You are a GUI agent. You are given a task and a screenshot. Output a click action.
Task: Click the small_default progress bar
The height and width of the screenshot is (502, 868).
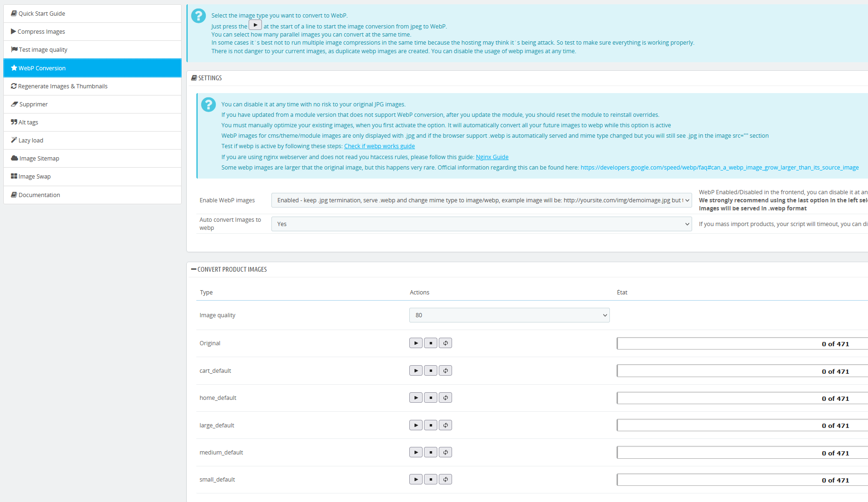[742, 480]
